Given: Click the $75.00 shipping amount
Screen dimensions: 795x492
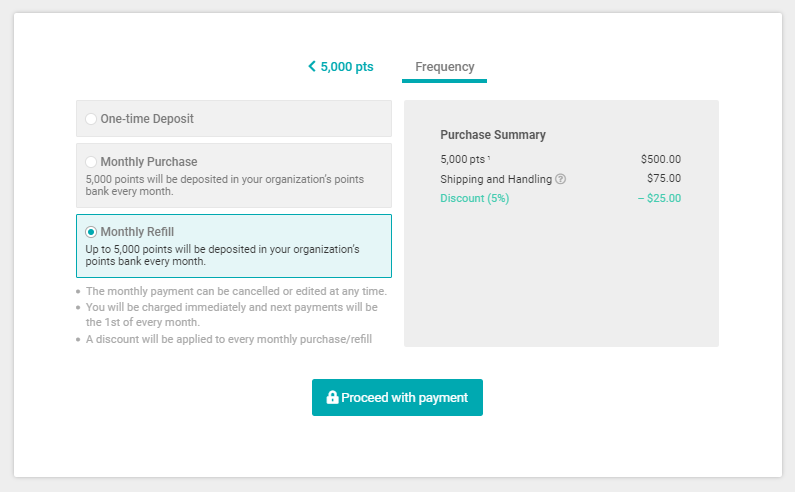Looking at the screenshot, I should click(x=664, y=179).
